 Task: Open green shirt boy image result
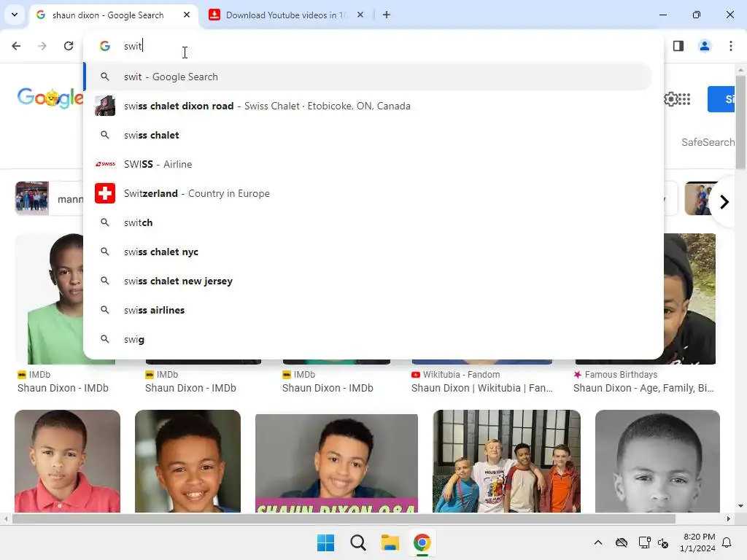(x=50, y=299)
